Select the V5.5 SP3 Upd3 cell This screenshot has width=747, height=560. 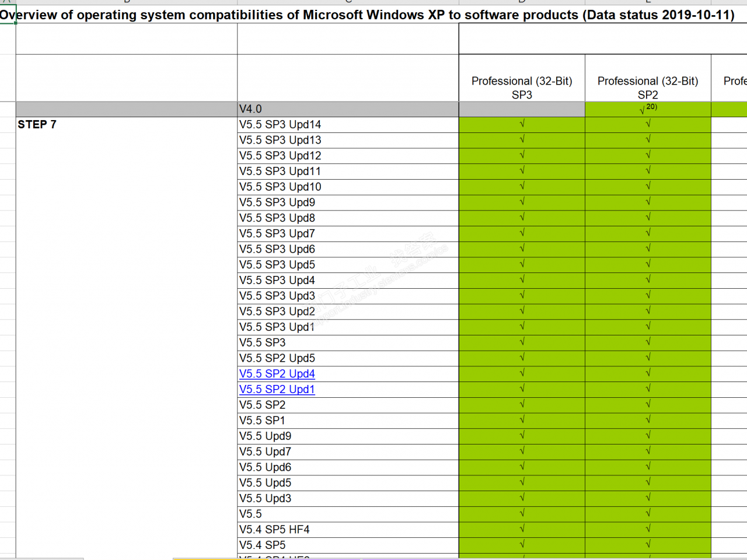point(348,296)
